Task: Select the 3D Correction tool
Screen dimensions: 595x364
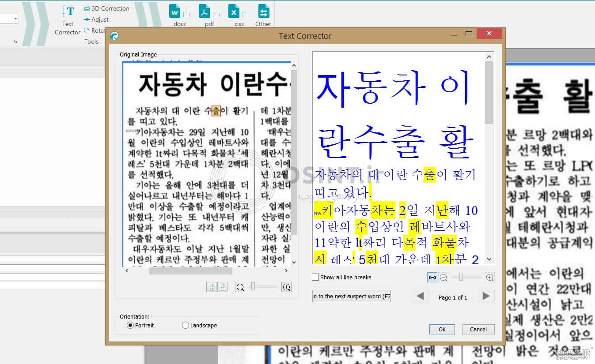Action: [x=106, y=8]
